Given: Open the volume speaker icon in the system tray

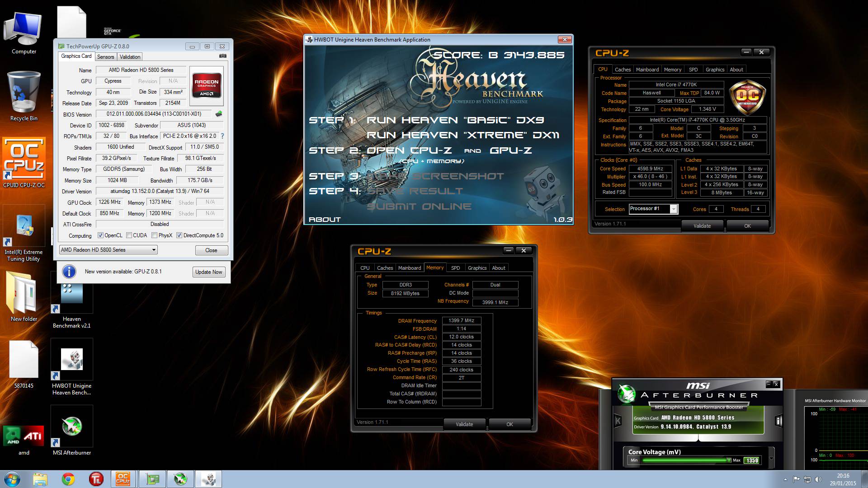Looking at the screenshot, I should (x=818, y=479).
